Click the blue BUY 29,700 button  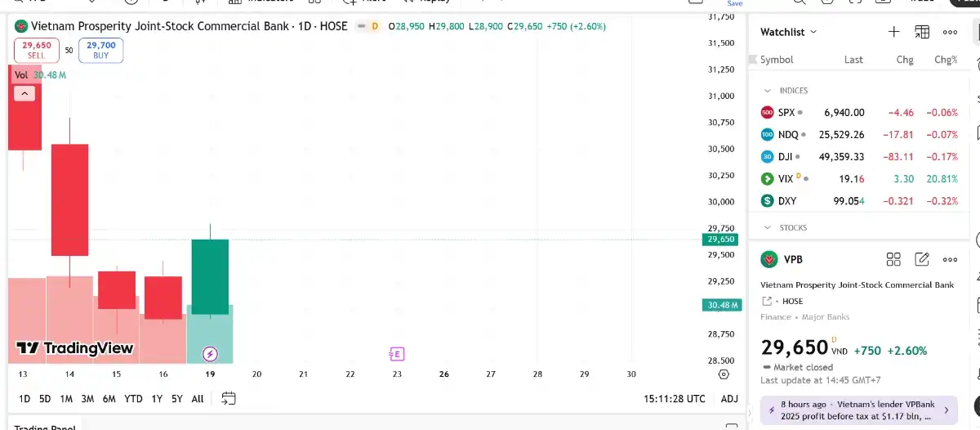click(x=101, y=50)
